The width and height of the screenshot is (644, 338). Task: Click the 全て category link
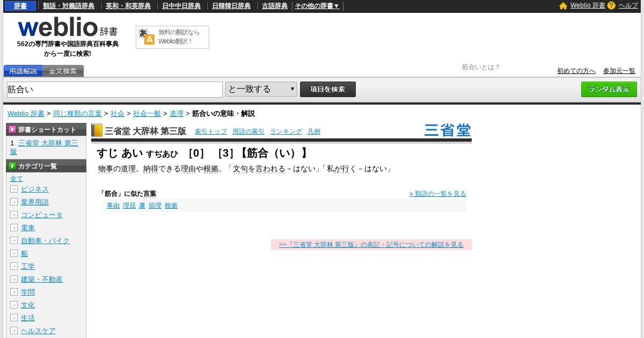click(17, 179)
